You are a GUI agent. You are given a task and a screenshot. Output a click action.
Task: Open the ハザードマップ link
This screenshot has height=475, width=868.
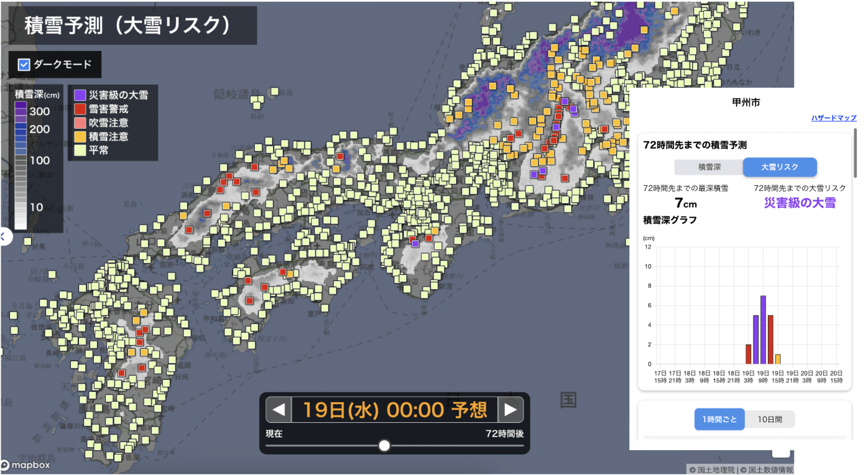pyautogui.click(x=833, y=118)
